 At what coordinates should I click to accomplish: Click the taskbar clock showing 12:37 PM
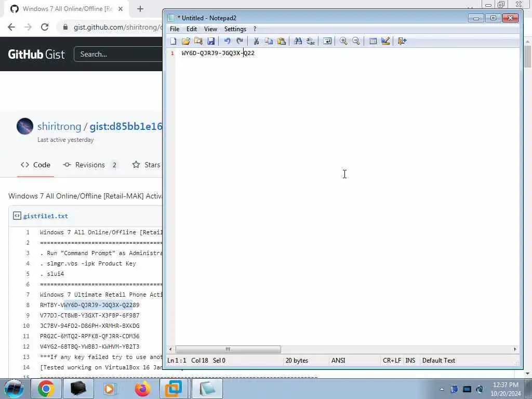pos(505,389)
